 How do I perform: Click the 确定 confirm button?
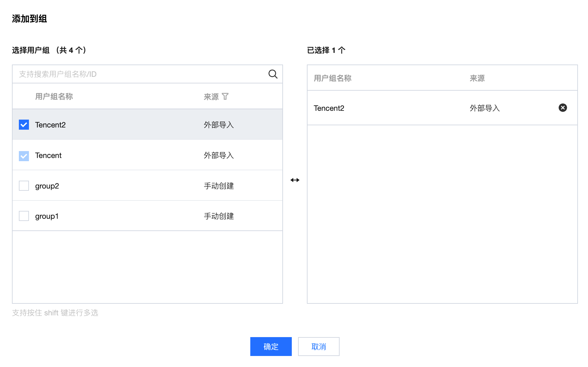click(271, 347)
